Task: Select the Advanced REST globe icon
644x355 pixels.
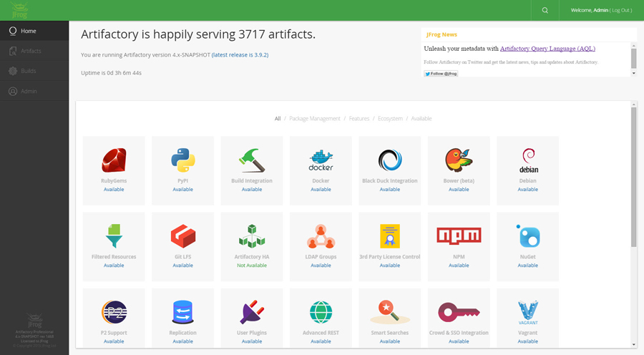Action: pos(321,312)
